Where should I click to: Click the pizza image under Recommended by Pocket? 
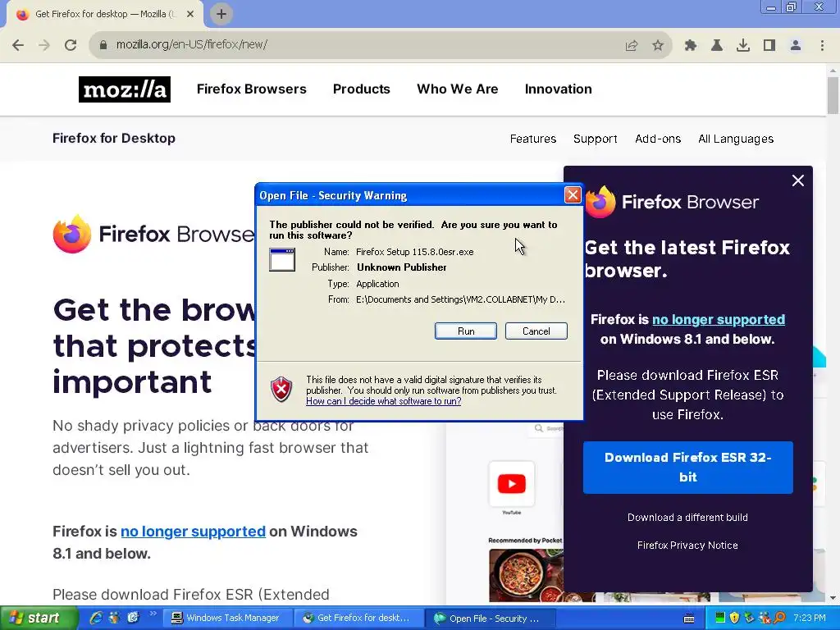pos(527,575)
